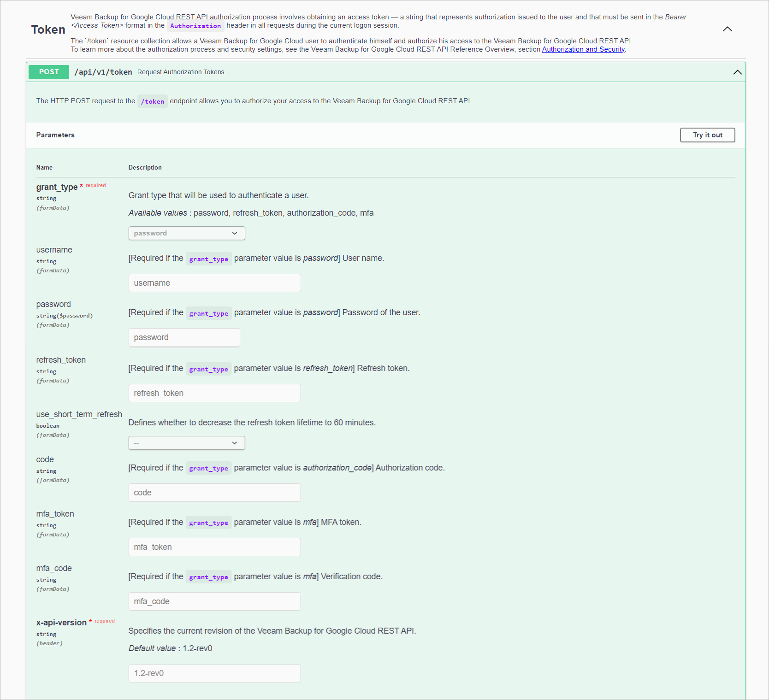Click the grant_type code tag in username description
This screenshot has height=700, width=769.
pyautogui.click(x=209, y=259)
